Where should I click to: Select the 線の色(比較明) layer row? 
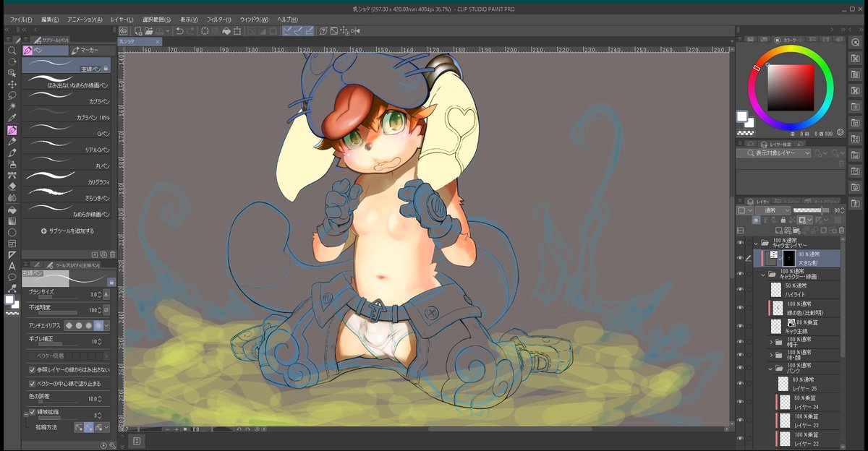(805, 309)
